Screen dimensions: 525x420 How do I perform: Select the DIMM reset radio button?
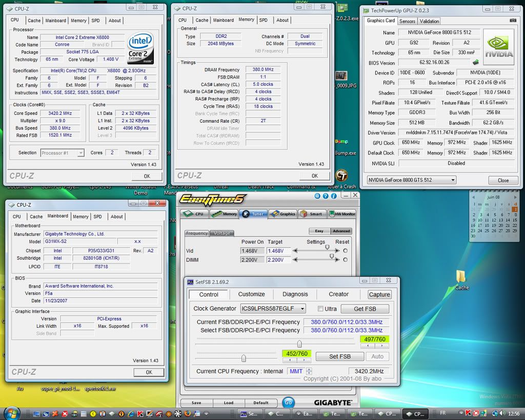(x=345, y=260)
